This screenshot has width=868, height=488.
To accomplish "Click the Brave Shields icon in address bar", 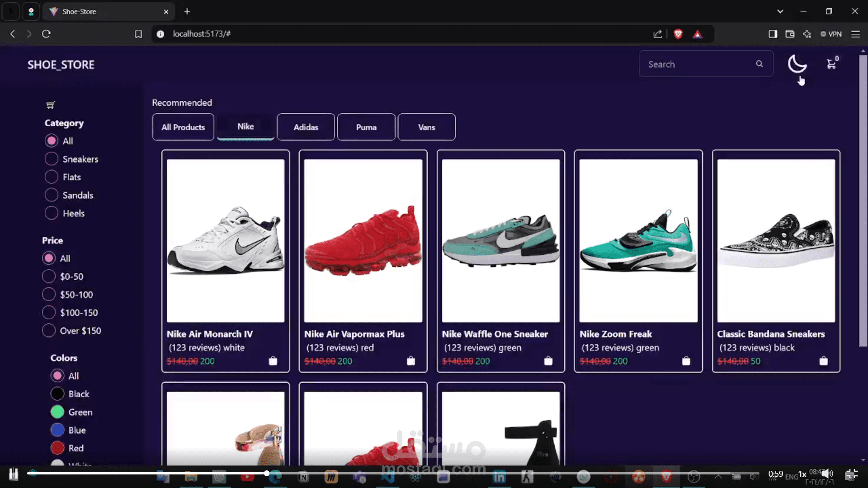I will (678, 34).
